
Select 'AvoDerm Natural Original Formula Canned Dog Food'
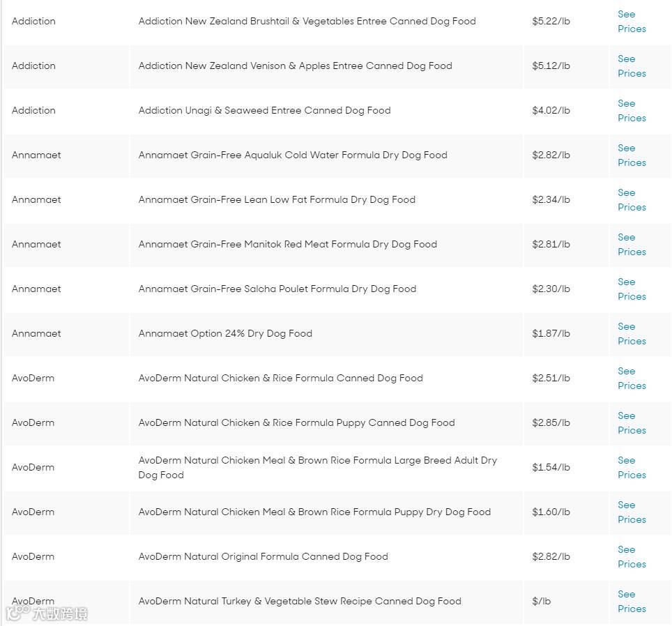point(263,556)
